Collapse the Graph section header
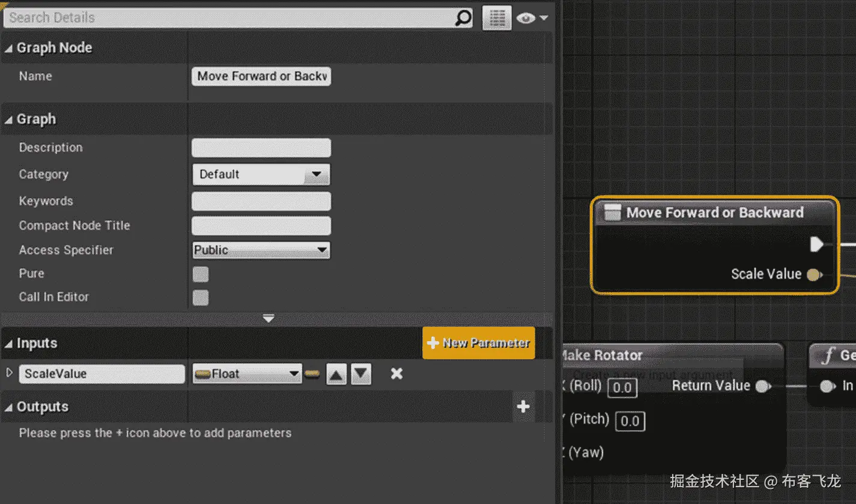 click(8, 120)
